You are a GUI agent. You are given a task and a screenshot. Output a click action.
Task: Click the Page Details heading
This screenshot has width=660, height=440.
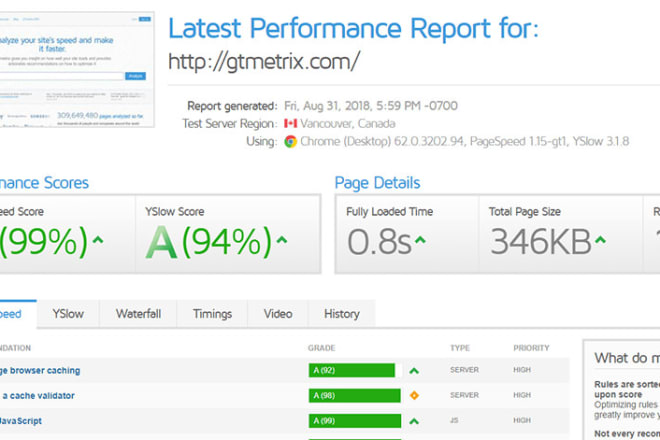pos(377,183)
